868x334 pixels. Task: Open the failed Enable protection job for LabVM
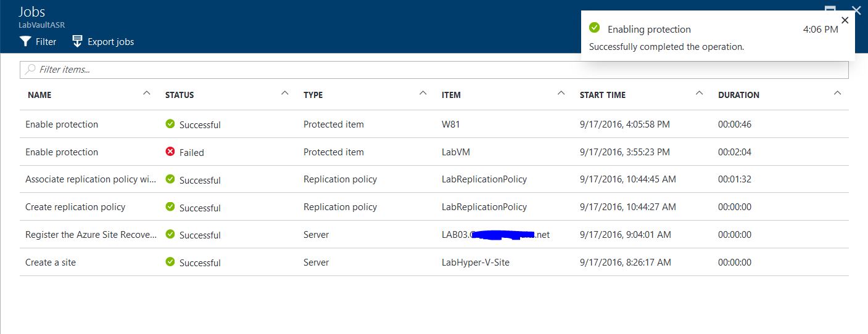[x=62, y=152]
